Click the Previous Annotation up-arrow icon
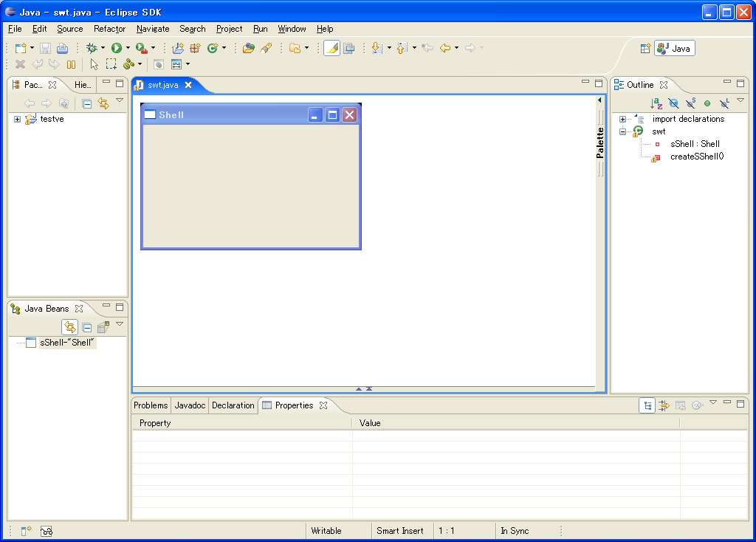 402,48
